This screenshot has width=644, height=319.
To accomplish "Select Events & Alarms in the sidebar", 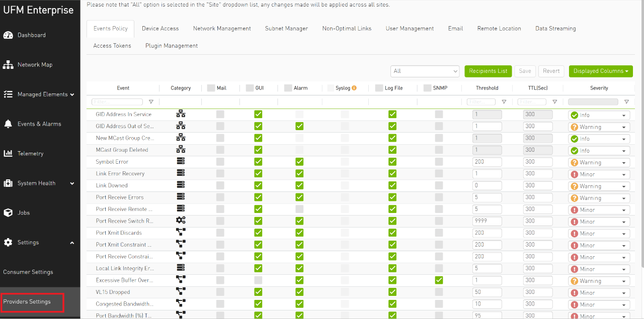I will click(40, 124).
